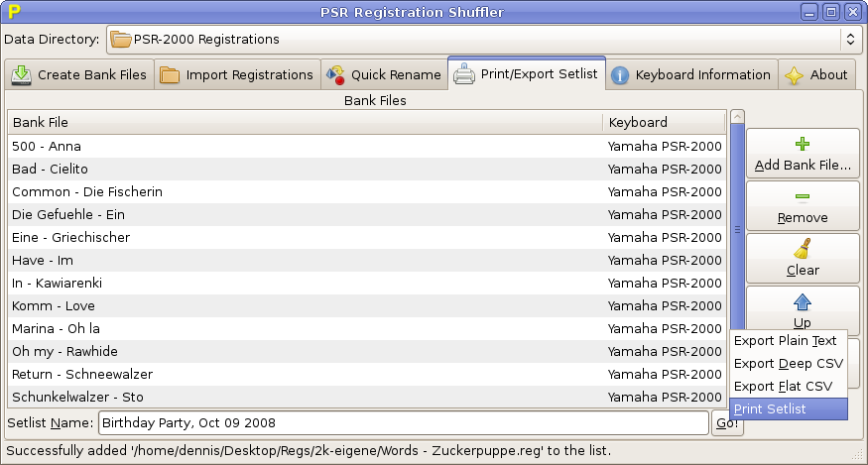Open the Import Registrations tab

pos(237,75)
